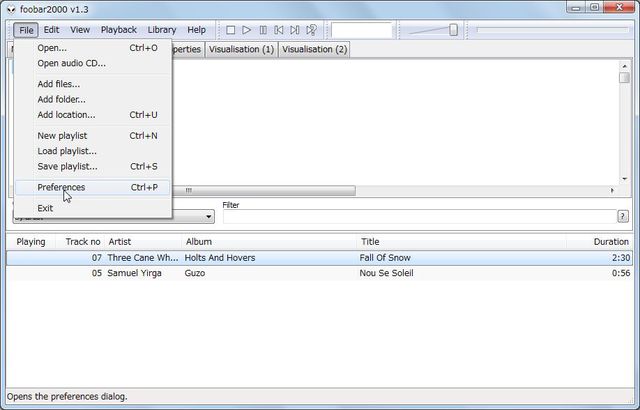
Task: Open the Playback menu
Action: (x=118, y=30)
